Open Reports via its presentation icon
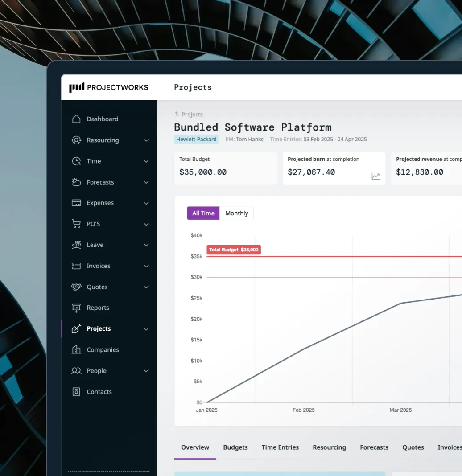 pos(77,308)
